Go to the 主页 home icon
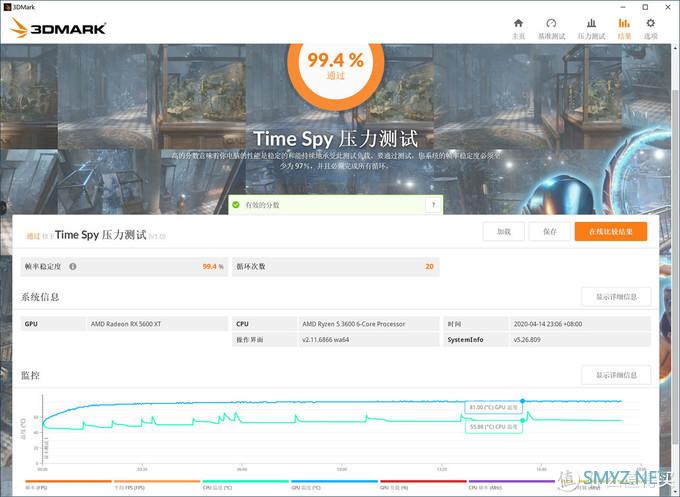Image resolution: width=680 pixels, height=497 pixels. 518,23
